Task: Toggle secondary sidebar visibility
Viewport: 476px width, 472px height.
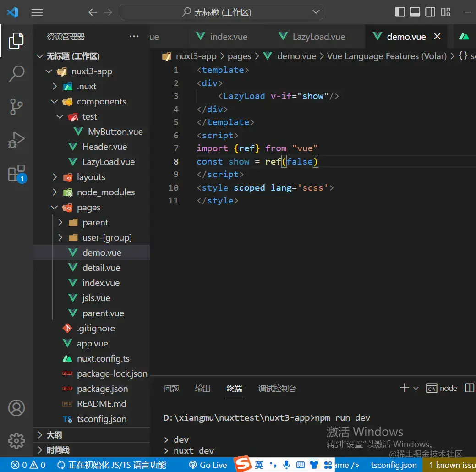Action: pyautogui.click(x=430, y=12)
